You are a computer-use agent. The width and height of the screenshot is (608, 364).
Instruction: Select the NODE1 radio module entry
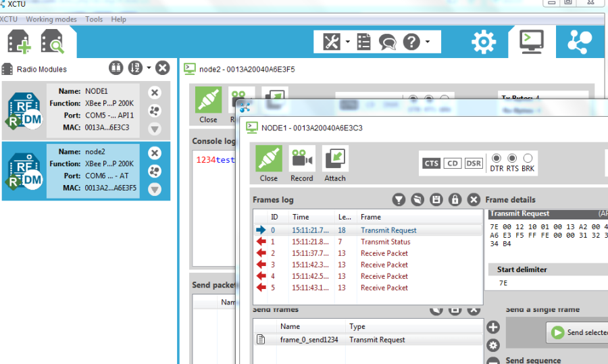[86, 111]
